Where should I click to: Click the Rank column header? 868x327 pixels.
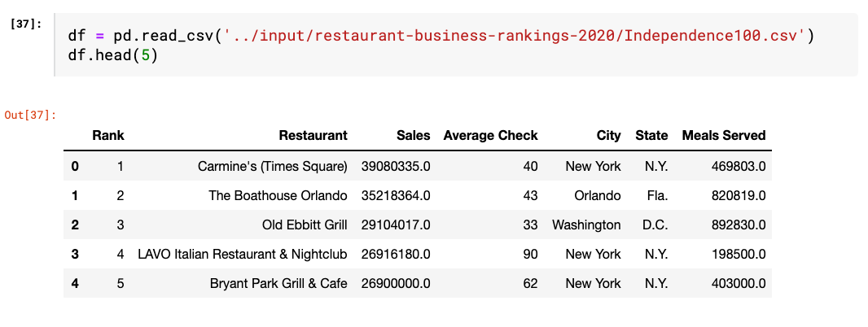point(108,135)
